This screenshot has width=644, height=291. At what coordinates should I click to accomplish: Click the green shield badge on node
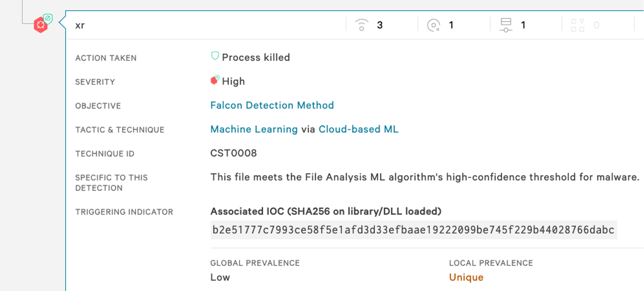(x=48, y=19)
